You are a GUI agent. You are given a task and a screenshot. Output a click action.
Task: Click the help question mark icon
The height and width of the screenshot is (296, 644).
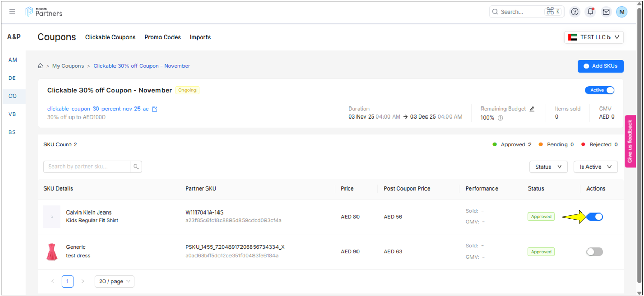pos(574,11)
